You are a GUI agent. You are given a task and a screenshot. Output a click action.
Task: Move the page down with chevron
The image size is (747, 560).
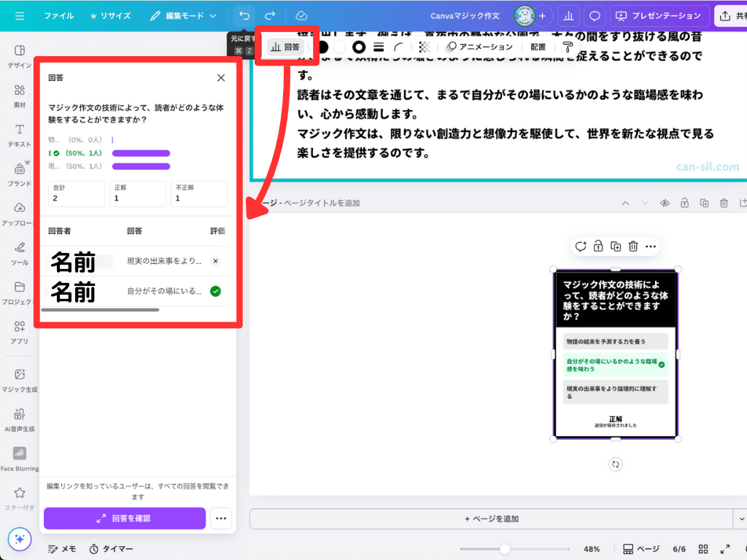(x=645, y=203)
